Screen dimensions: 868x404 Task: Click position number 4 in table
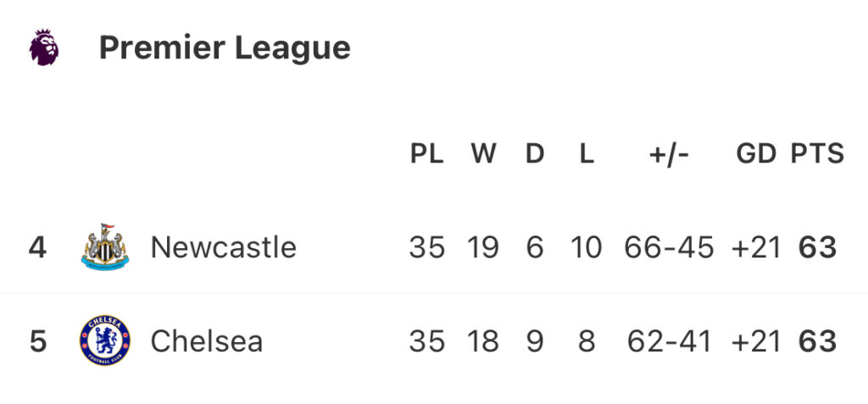(x=37, y=247)
